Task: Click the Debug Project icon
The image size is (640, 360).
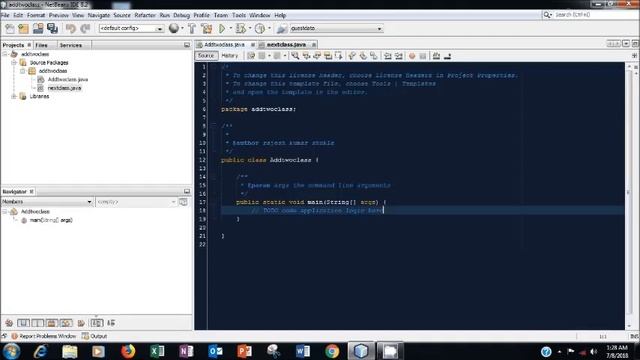Action: 240,29
